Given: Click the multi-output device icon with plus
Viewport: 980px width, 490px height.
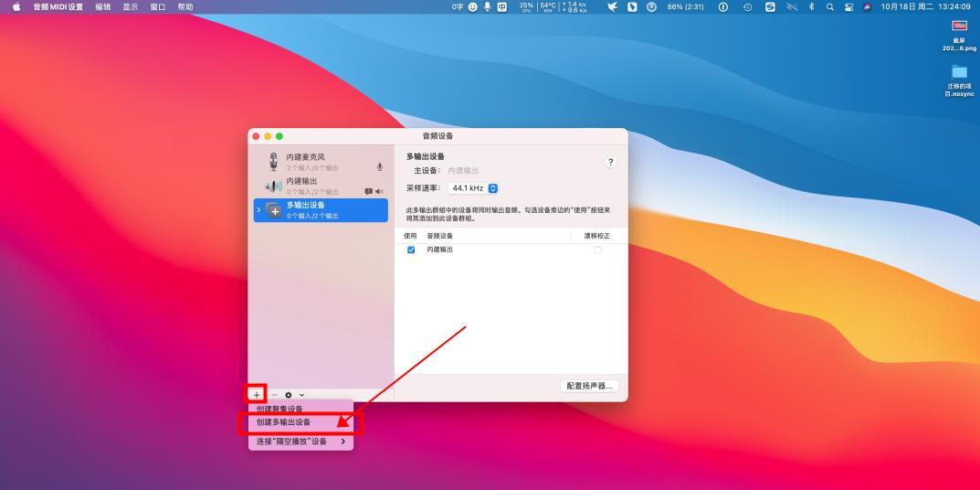Looking at the screenshot, I should coord(274,210).
